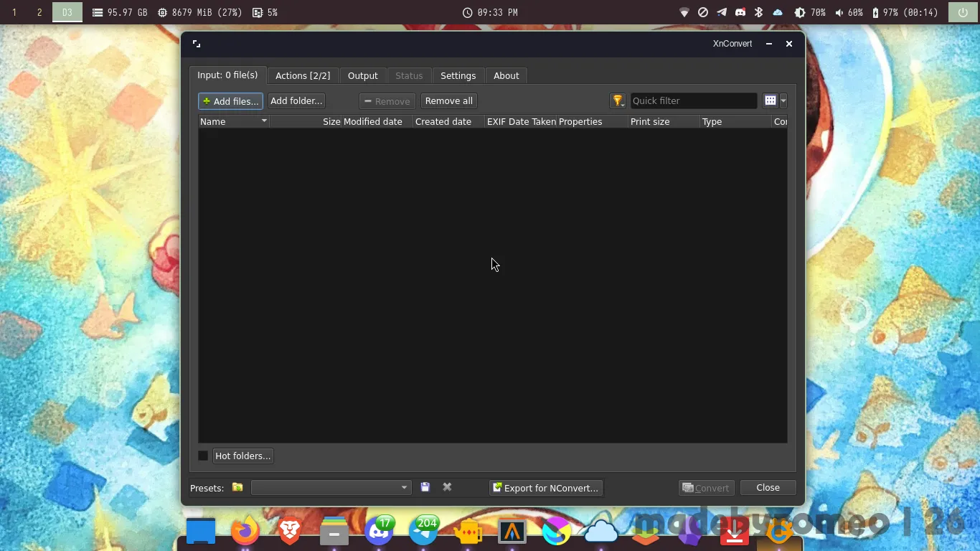The image size is (980, 551).
Task: Delete preset using the X icon
Action: click(x=447, y=488)
